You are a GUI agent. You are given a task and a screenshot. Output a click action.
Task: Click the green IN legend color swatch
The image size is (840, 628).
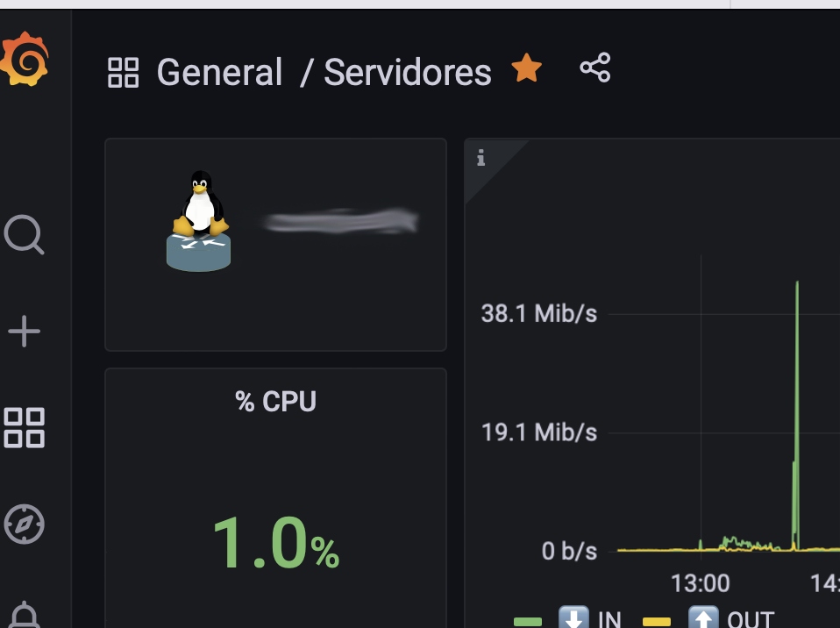[x=528, y=622]
